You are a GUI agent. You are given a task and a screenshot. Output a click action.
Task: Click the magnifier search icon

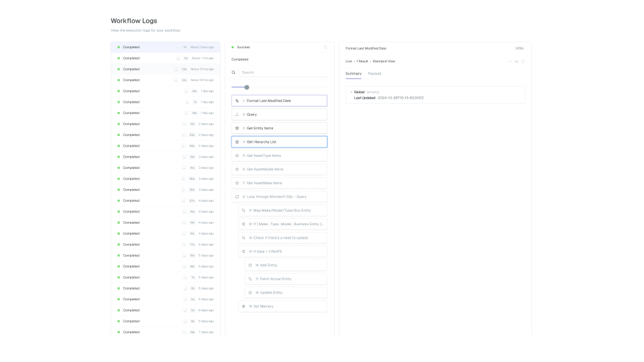coord(233,72)
